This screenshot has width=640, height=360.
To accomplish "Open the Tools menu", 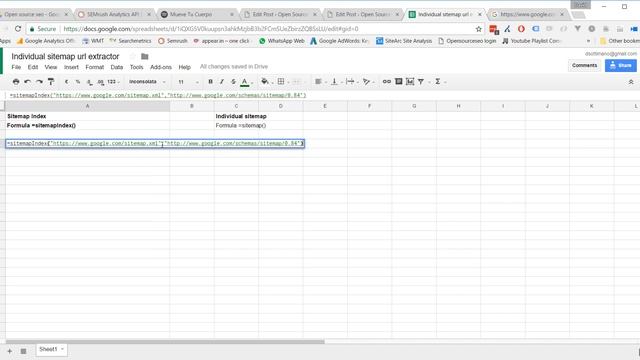I will pyautogui.click(x=136, y=67).
